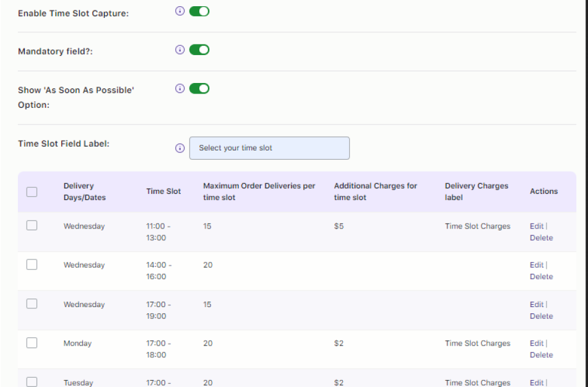Open info tooltip for Time Slot Field Label

(179, 148)
